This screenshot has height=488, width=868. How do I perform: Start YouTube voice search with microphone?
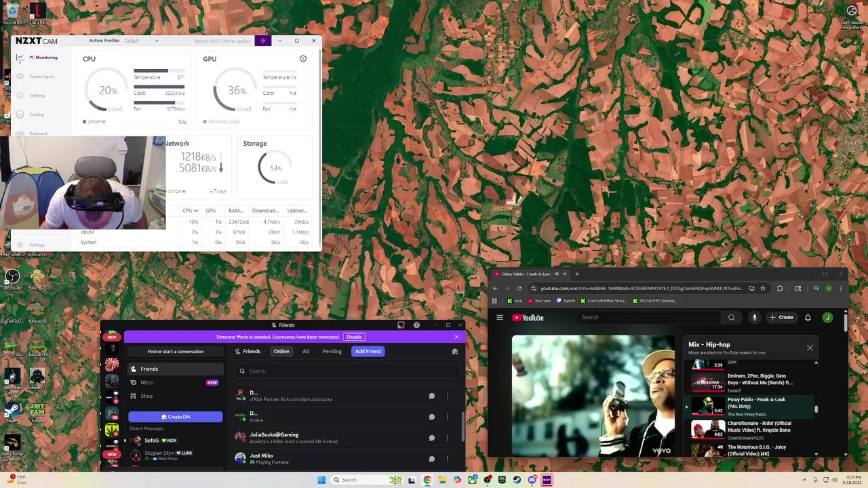tap(754, 317)
